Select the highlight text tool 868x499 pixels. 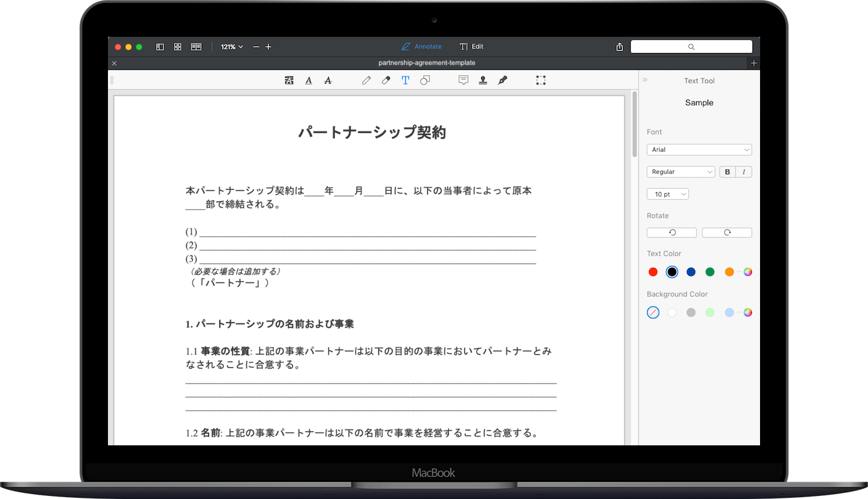coord(289,80)
